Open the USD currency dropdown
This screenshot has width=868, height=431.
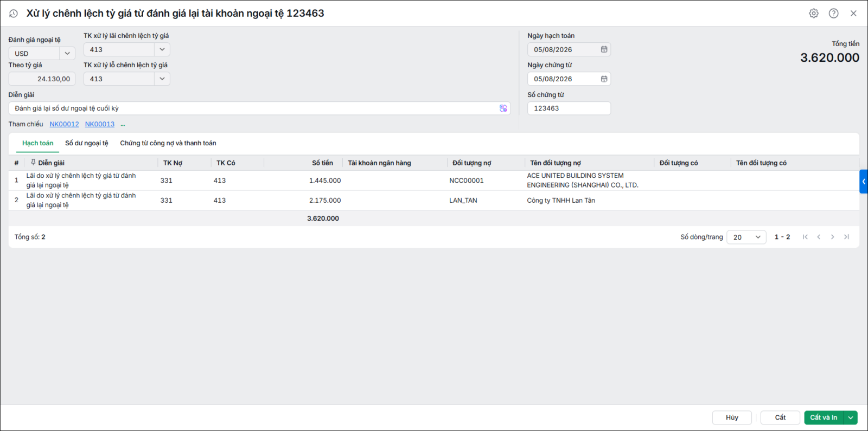(67, 54)
